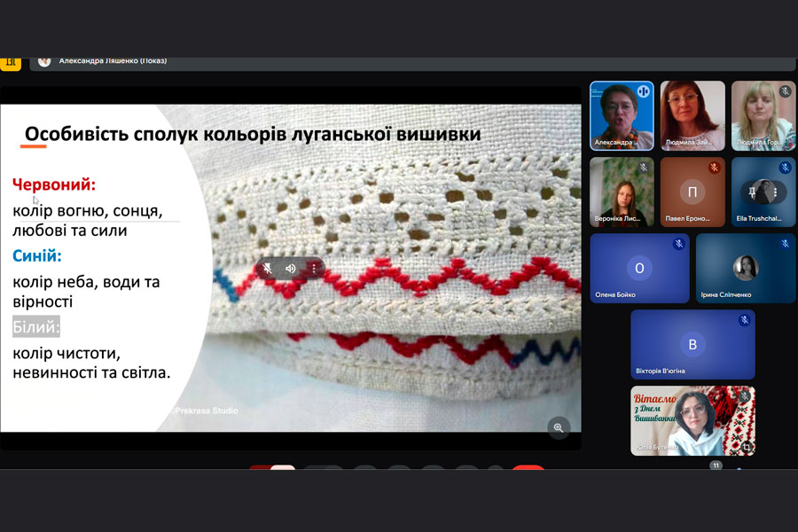This screenshot has width=798, height=532.
Task: Click the red muted mic icon on Павел Ероно... tile
Action: [x=715, y=168]
